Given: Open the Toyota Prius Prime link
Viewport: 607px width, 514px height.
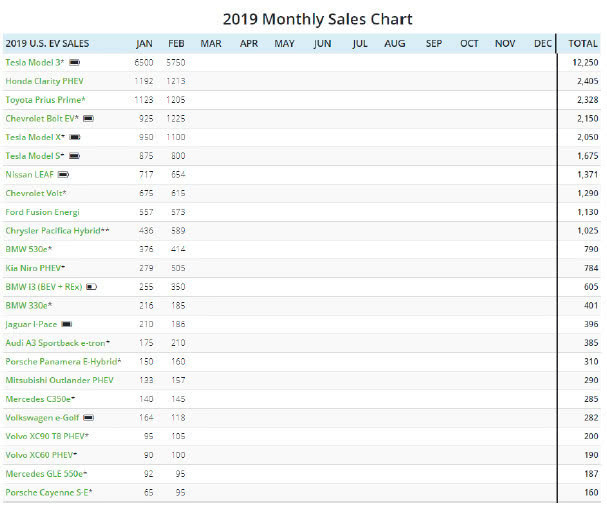Looking at the screenshot, I should click(x=45, y=100).
